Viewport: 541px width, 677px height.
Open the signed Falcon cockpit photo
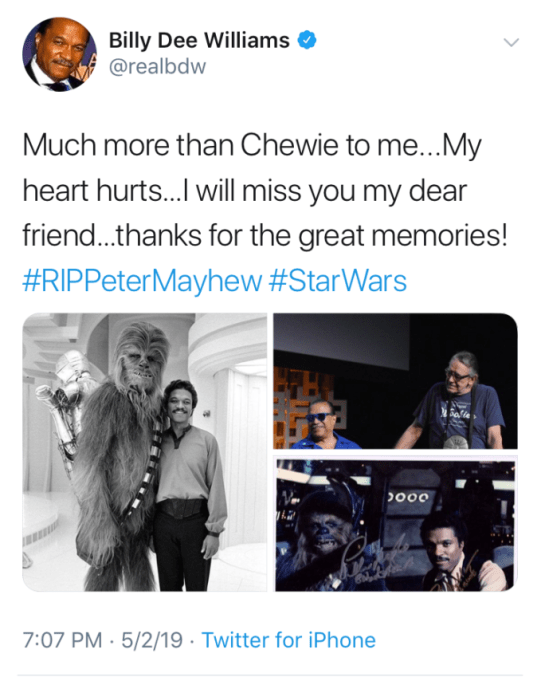coord(395,524)
